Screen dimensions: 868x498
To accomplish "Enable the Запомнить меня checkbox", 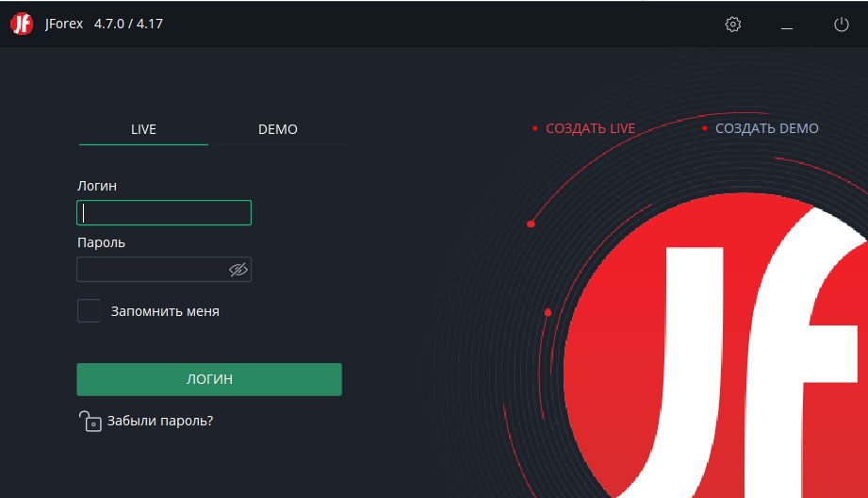I will [x=89, y=311].
